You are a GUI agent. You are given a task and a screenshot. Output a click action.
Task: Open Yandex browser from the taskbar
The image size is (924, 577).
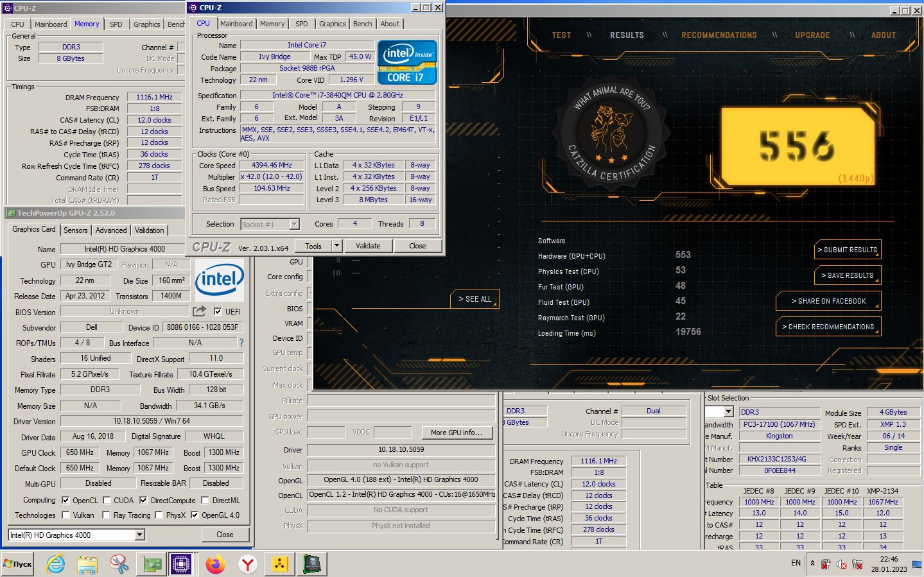[x=248, y=564]
